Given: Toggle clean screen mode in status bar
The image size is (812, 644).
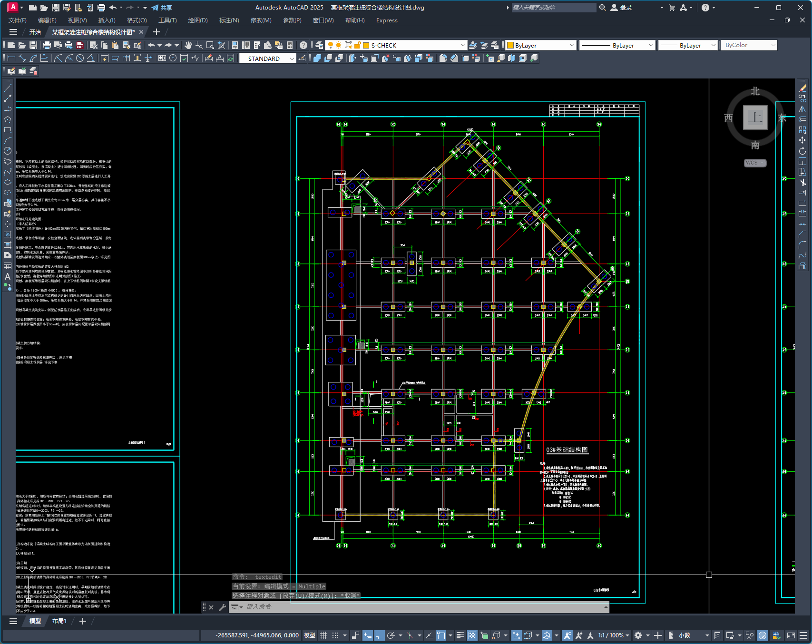Looking at the screenshot, I should [791, 635].
